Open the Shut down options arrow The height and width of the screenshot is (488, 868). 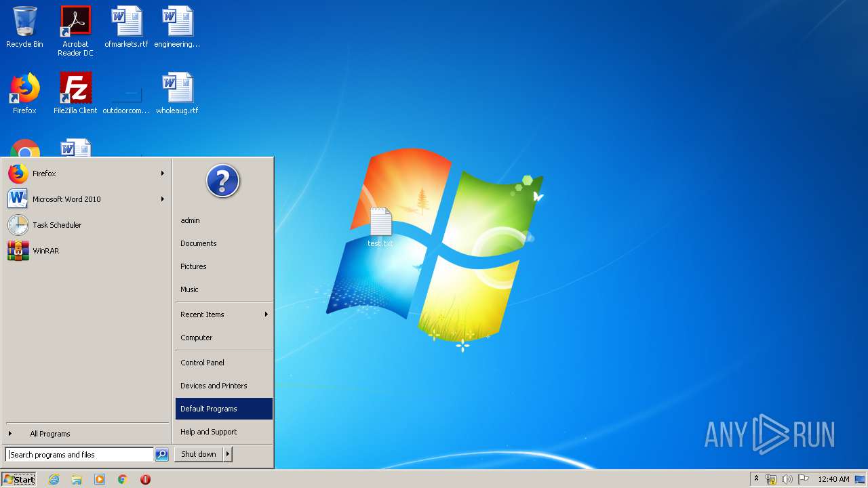pyautogui.click(x=228, y=455)
